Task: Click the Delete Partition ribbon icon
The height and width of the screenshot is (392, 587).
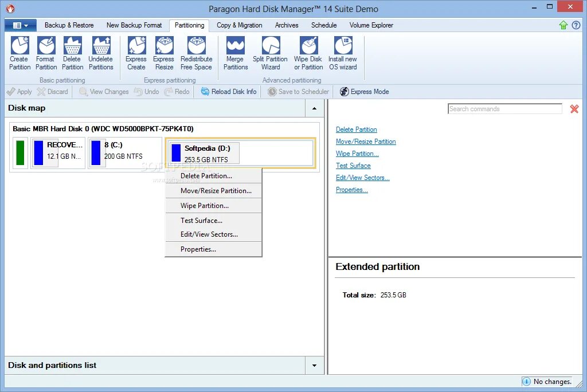Action: pyautogui.click(x=72, y=53)
